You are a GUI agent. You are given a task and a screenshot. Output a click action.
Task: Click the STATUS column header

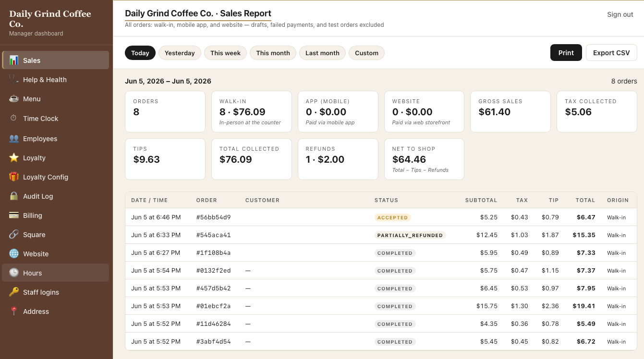386,200
